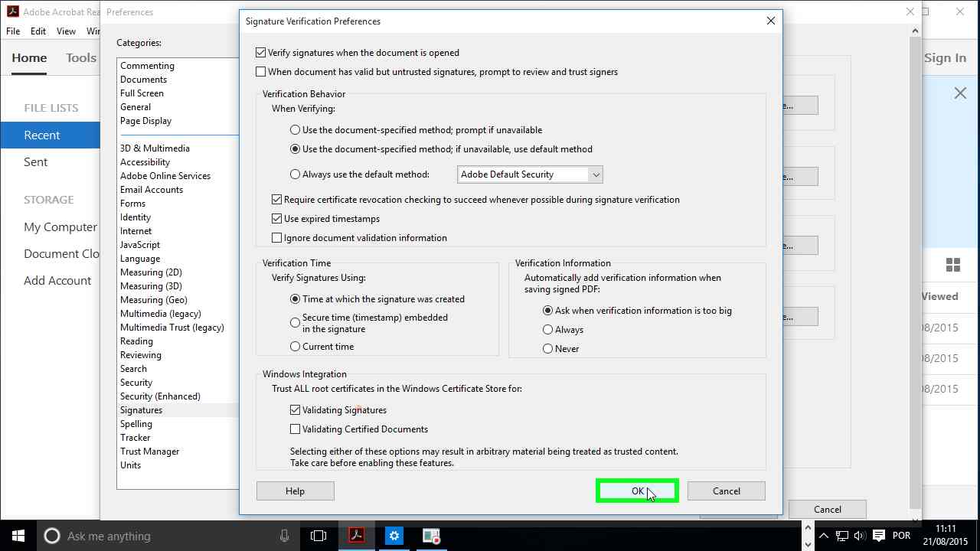980x551 pixels.
Task: Open the Edit menu
Action: coord(38,31)
